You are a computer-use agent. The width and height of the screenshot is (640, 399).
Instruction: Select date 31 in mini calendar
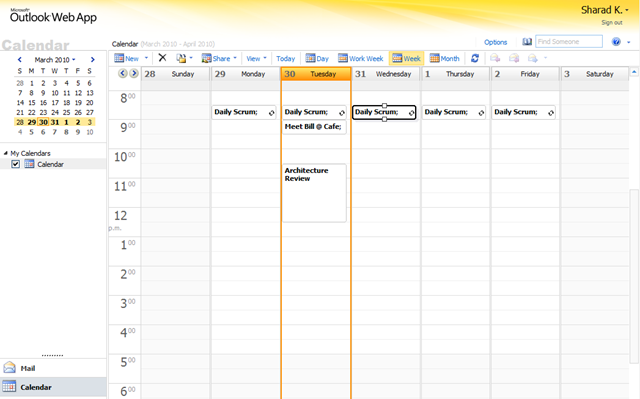tap(55, 122)
